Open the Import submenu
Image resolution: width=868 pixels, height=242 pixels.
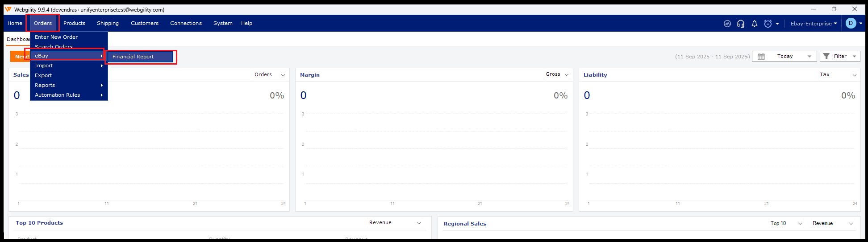coord(69,66)
